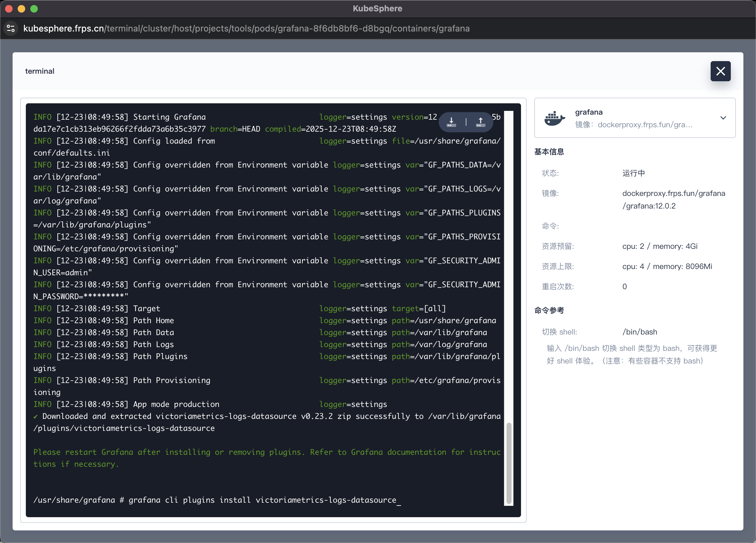Expand the grafana container details chevron
The image size is (756, 543).
(x=723, y=118)
